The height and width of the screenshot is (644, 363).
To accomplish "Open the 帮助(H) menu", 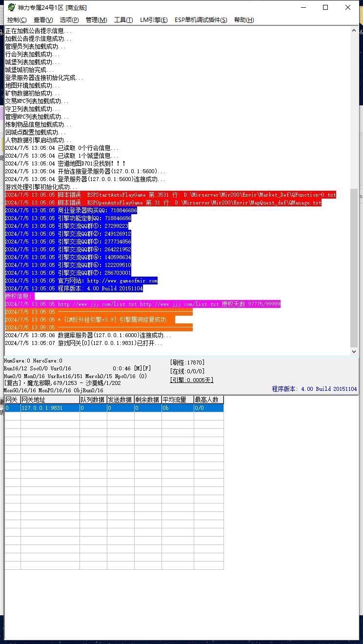I will tap(244, 20).
